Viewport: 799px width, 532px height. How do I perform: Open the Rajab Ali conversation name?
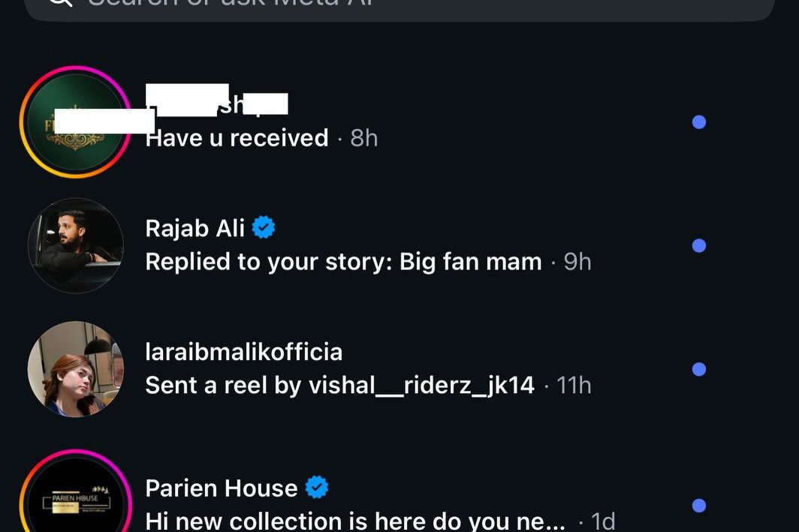point(194,228)
